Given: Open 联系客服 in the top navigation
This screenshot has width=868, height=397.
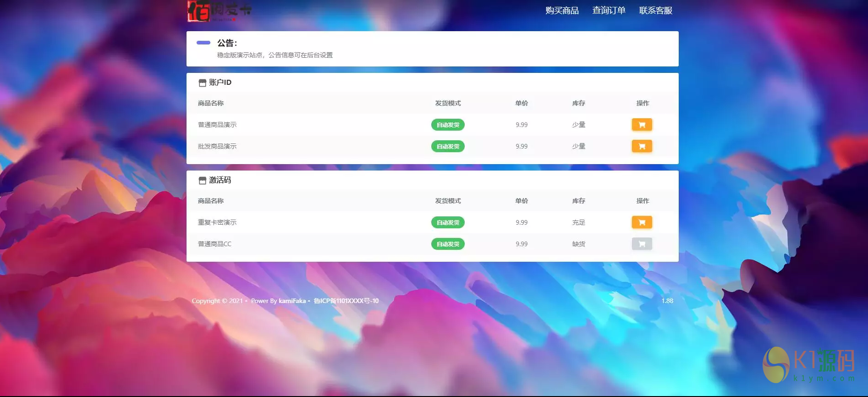Looking at the screenshot, I should [x=656, y=11].
